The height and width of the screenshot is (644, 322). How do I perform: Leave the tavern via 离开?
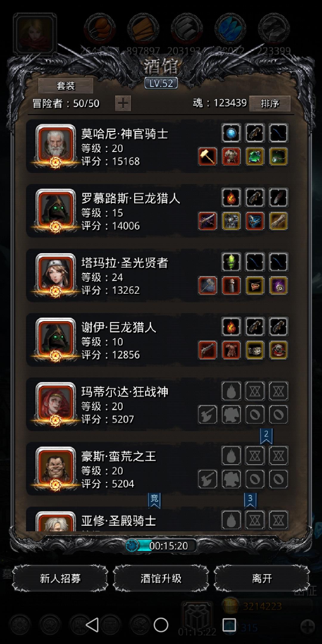click(x=262, y=579)
